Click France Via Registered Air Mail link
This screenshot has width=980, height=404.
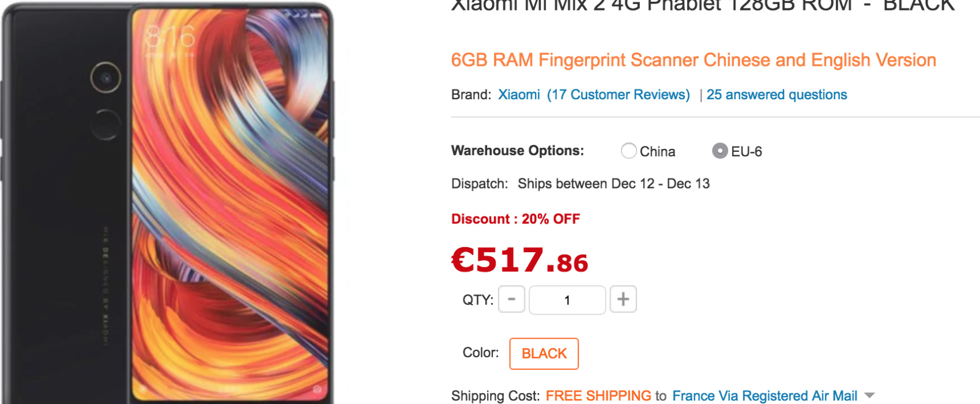764,396
